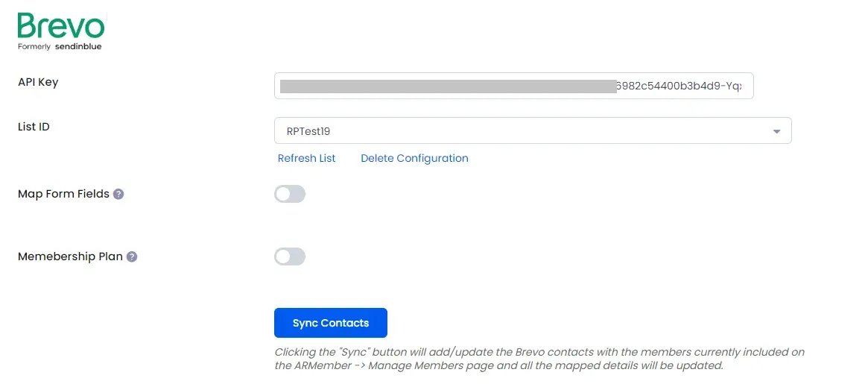Select the RPTest19 list value
The image size is (868, 384).
[308, 131]
